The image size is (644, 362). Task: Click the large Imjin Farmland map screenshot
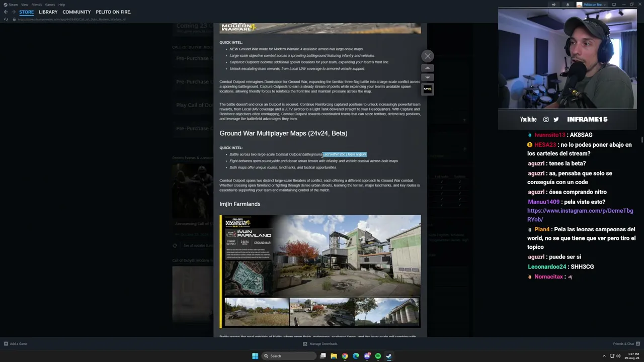(347, 255)
